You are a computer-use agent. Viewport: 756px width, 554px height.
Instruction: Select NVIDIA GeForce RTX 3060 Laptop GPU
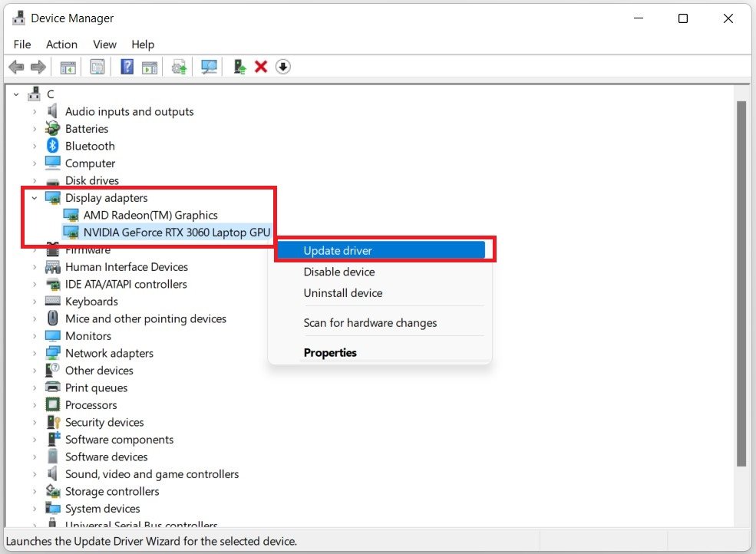[177, 232]
